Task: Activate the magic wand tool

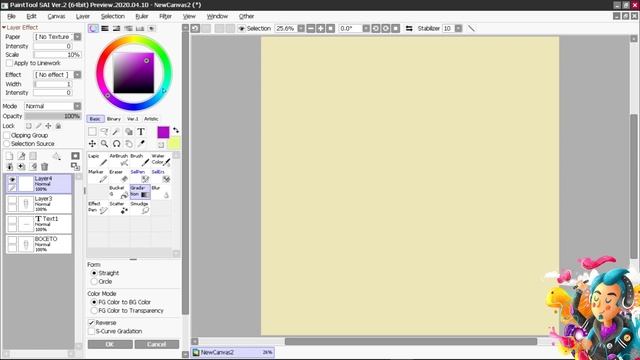Action: click(x=116, y=131)
